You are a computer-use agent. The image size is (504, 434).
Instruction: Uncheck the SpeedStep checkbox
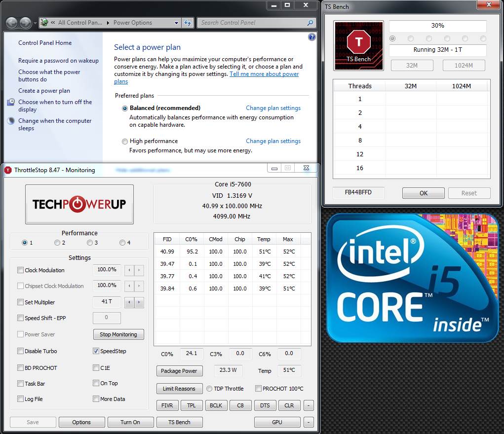pos(96,351)
